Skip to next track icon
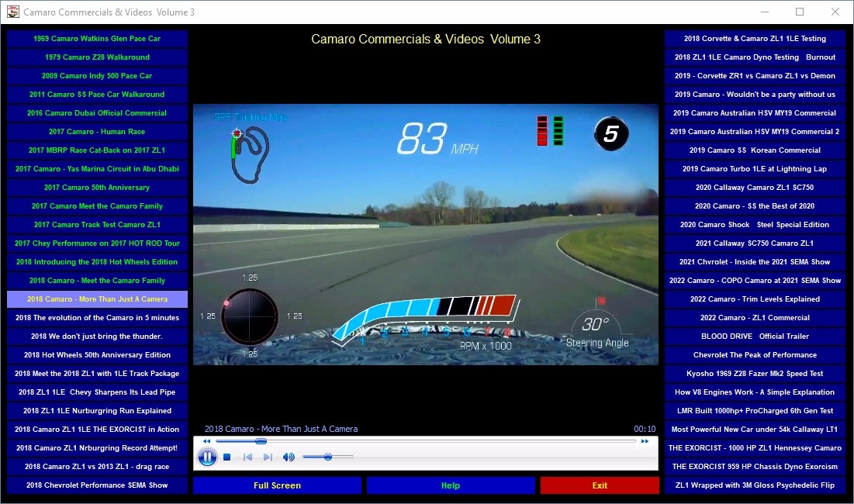Viewport: 854px width, 504px height. 268,457
